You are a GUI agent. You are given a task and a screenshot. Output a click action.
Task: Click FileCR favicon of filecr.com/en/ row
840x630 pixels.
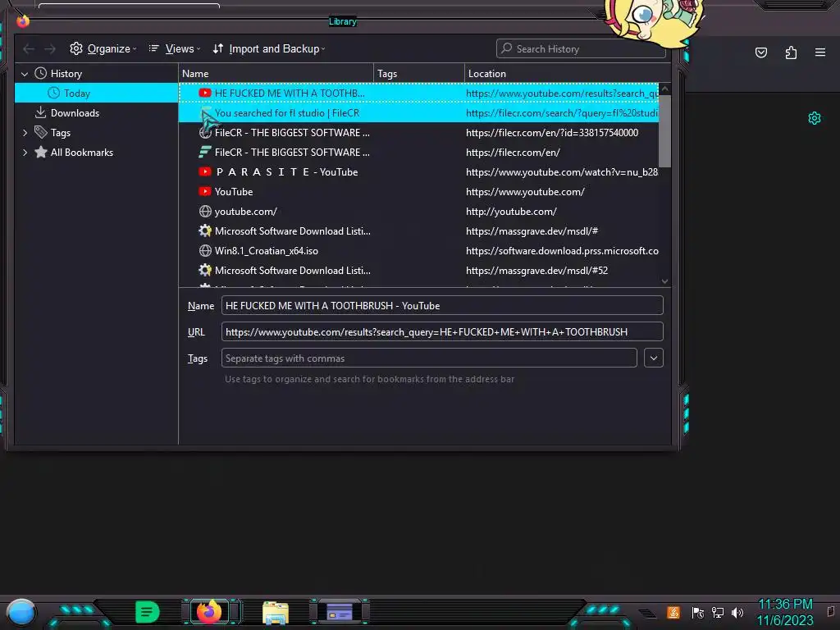[x=204, y=153]
